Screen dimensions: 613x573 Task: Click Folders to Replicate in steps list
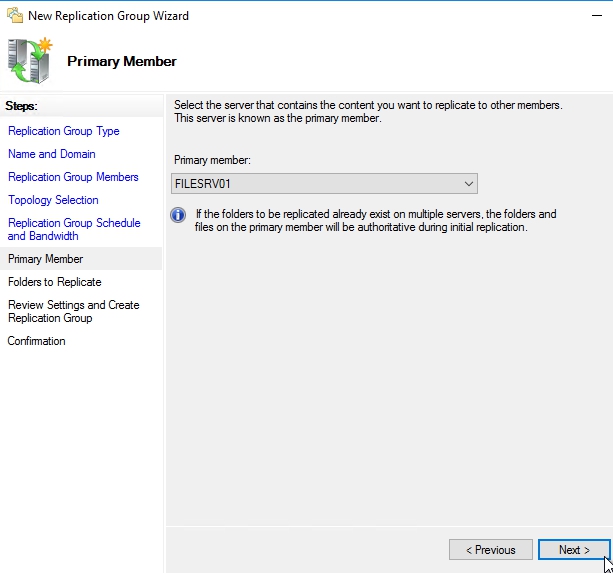54,282
